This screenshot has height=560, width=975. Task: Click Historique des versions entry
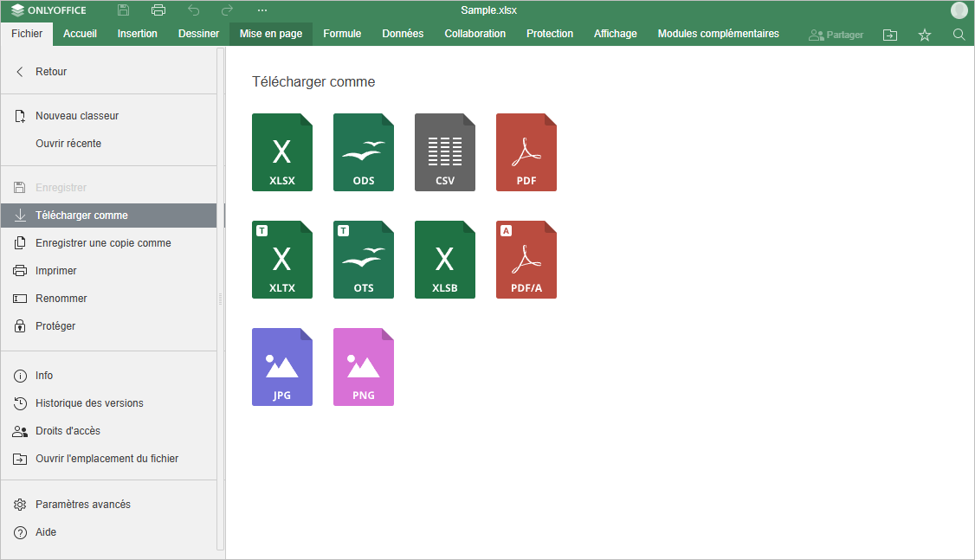coord(88,403)
